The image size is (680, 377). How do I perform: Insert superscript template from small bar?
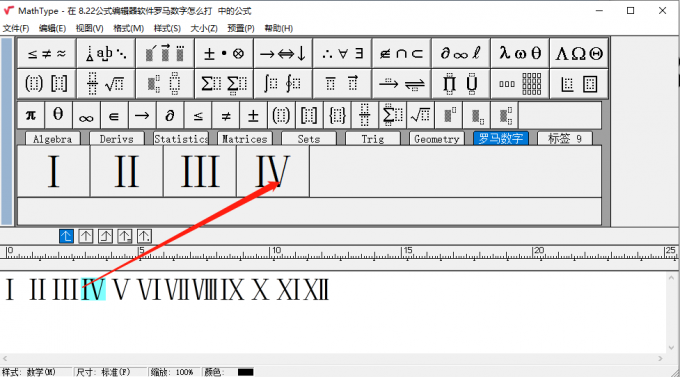pos(448,115)
